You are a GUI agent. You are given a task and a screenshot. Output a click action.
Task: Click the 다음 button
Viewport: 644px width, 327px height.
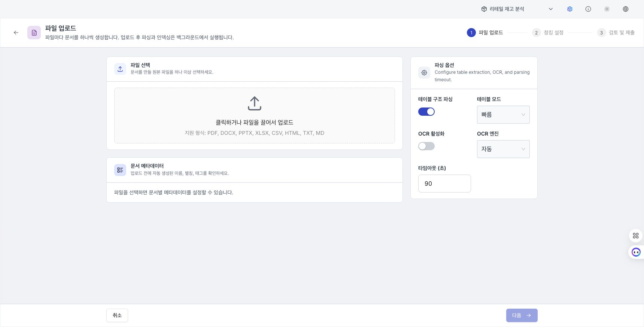click(522, 315)
